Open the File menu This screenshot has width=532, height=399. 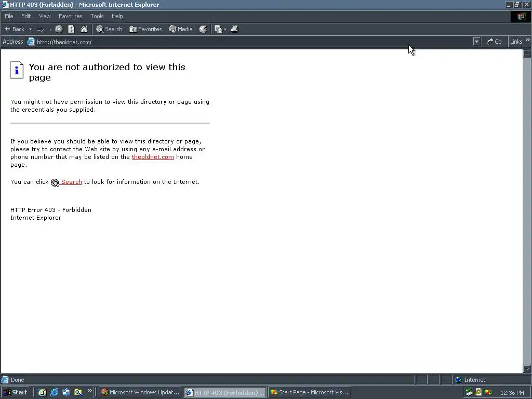[x=9, y=16]
